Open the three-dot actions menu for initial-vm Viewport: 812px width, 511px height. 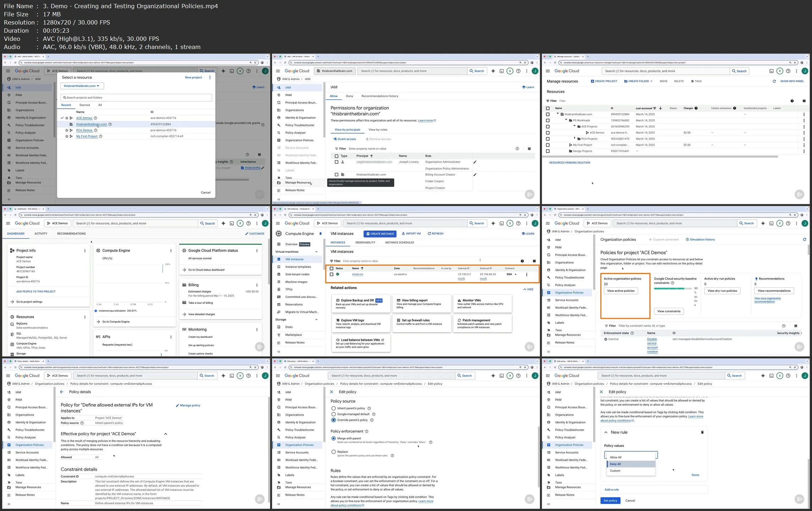tap(527, 274)
